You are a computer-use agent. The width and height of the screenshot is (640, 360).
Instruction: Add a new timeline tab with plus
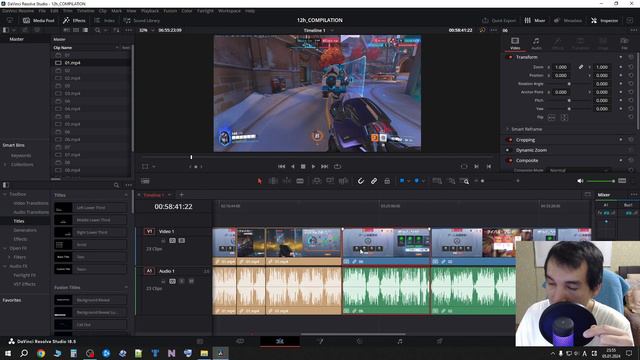[x=182, y=195]
